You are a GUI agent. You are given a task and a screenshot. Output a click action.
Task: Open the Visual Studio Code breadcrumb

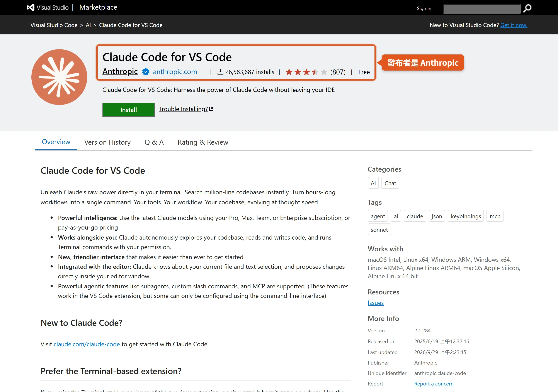pyautogui.click(x=54, y=25)
